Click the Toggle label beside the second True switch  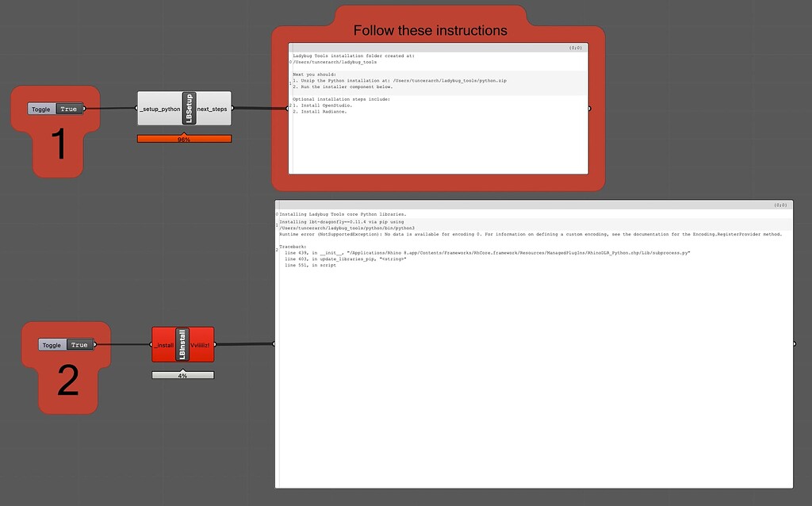[x=52, y=344]
